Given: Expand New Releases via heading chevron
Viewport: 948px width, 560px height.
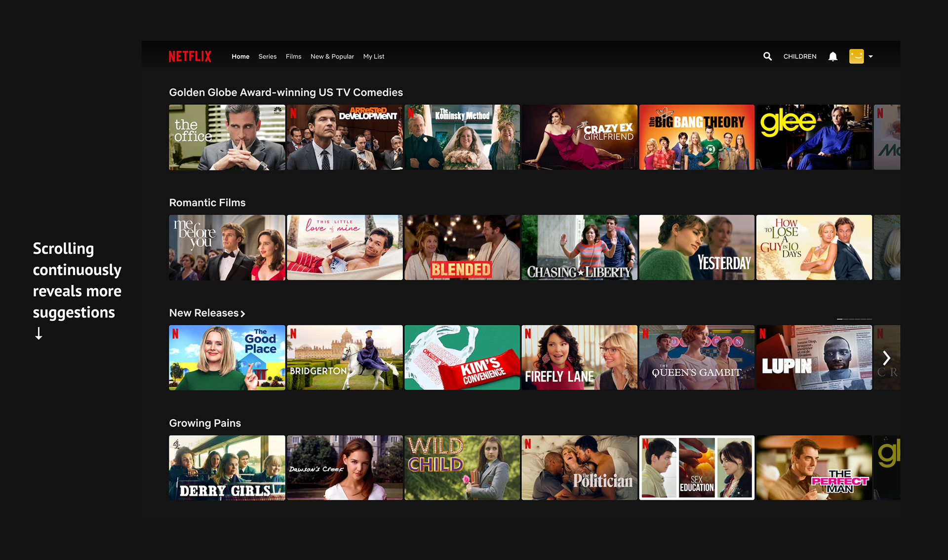Looking at the screenshot, I should coord(243,314).
